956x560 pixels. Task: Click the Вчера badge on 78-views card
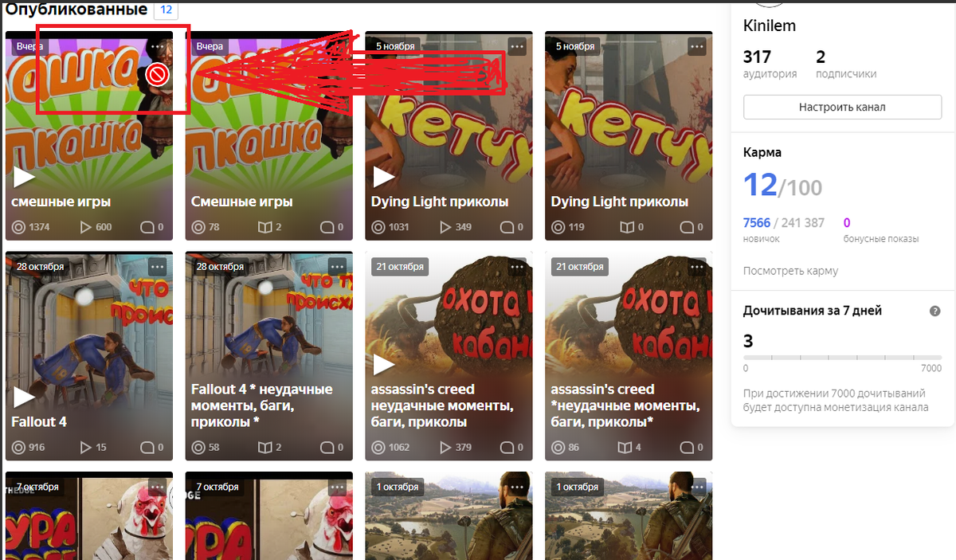(210, 46)
